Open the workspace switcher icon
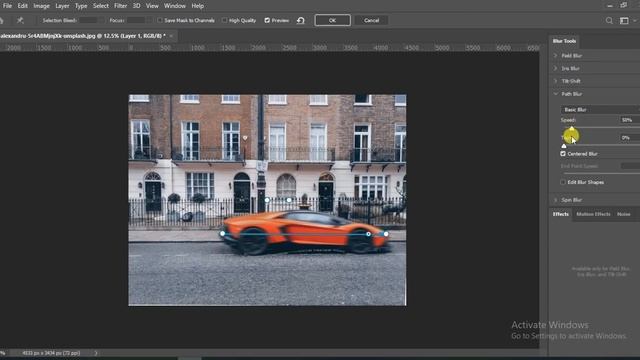The width and height of the screenshot is (640, 360). click(624, 20)
